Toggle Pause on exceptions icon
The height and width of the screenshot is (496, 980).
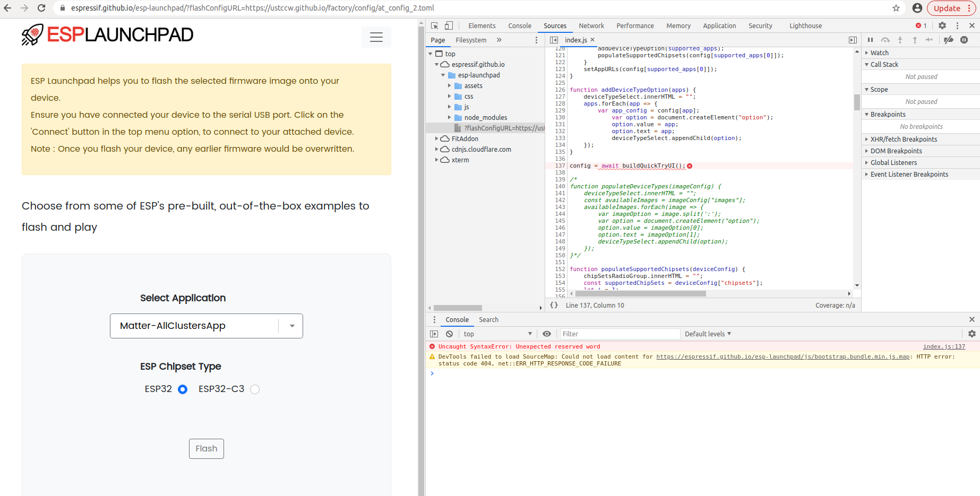click(x=965, y=40)
